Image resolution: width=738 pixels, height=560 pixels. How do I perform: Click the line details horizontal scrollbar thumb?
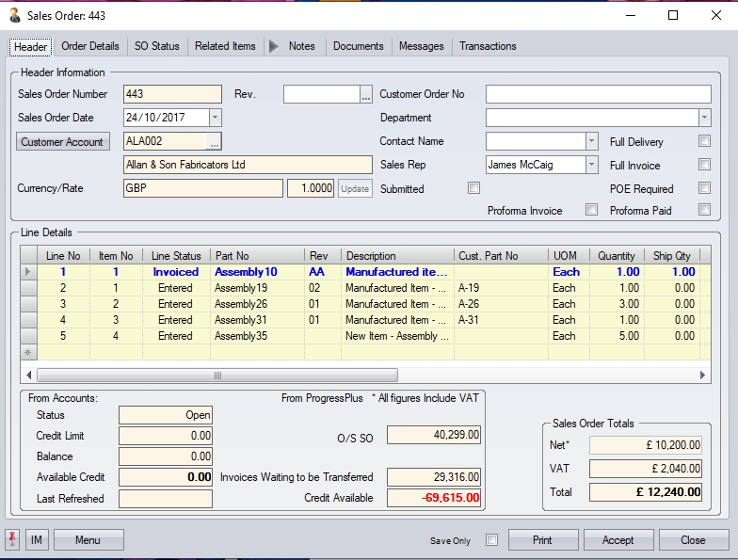(217, 375)
